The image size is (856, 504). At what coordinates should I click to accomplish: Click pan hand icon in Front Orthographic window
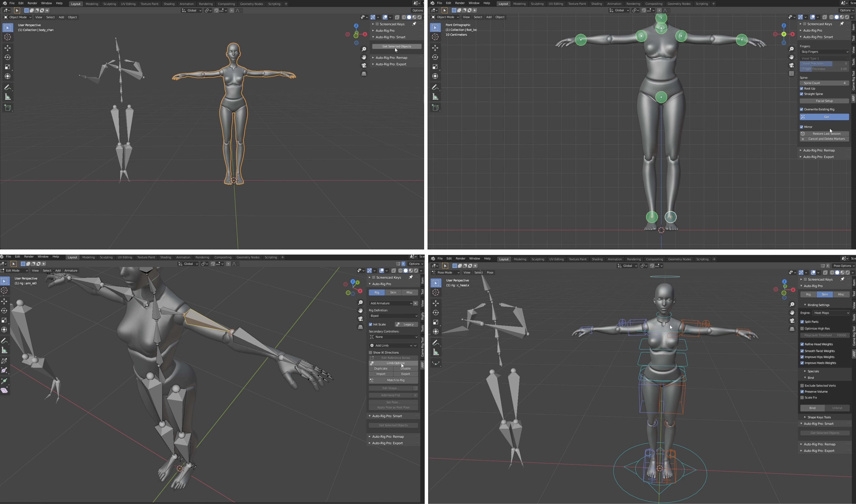pyautogui.click(x=792, y=57)
